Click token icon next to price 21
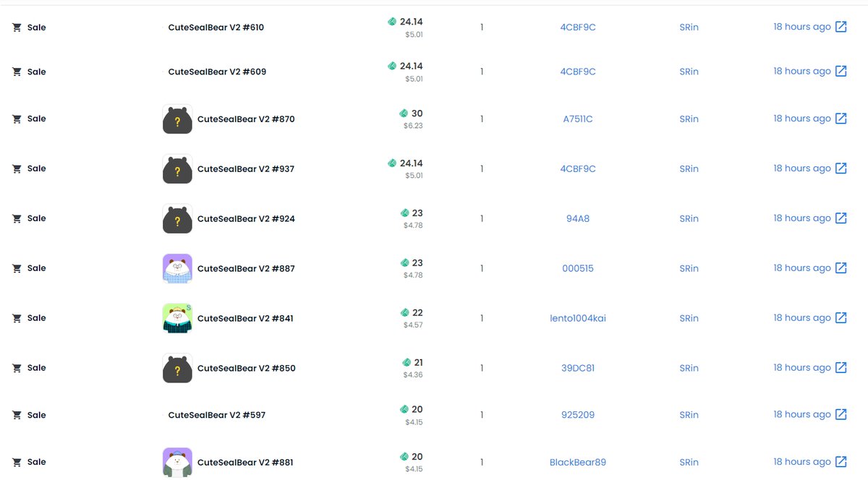The height and width of the screenshot is (480, 868). (407, 363)
